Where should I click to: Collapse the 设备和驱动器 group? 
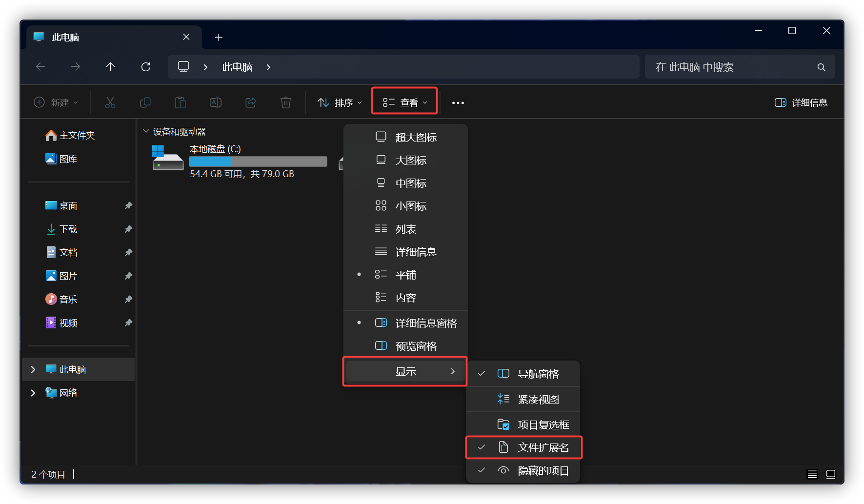[x=146, y=131]
